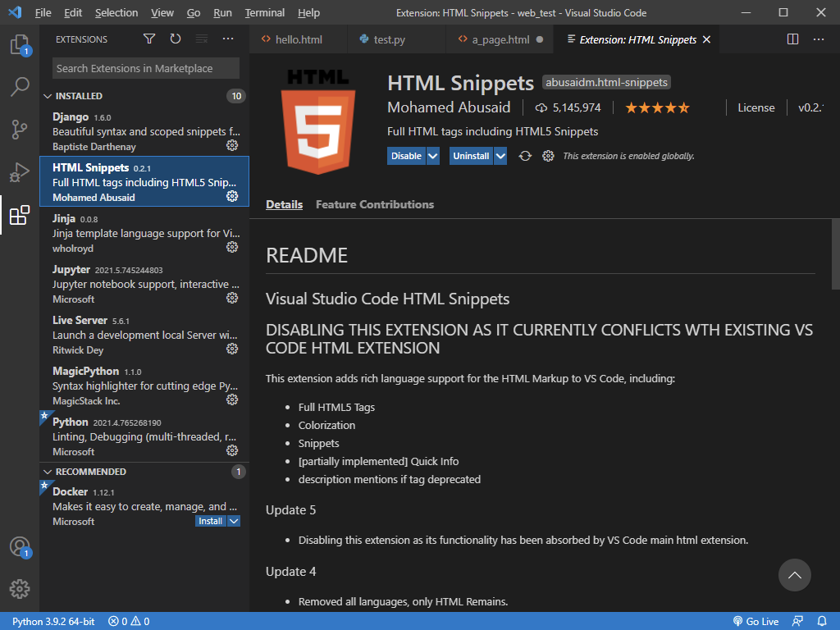Select Jupyter extension in list
The image size is (840, 630).
[x=144, y=284]
